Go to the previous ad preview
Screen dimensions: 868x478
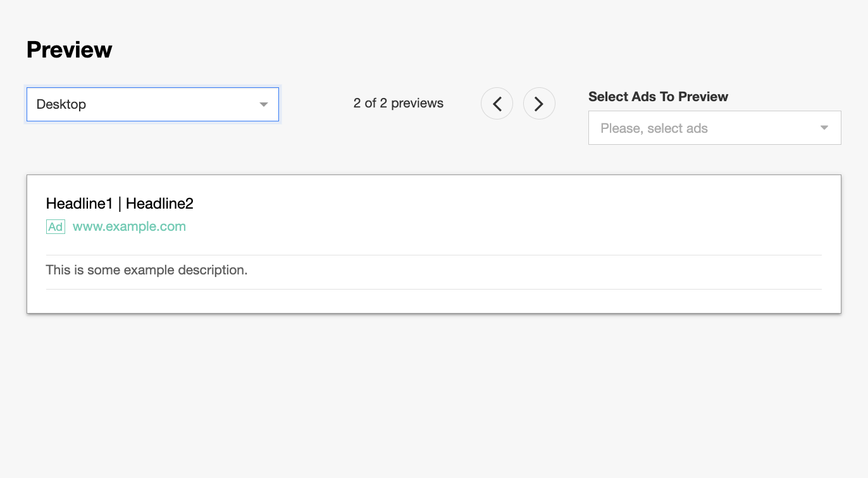click(x=497, y=103)
